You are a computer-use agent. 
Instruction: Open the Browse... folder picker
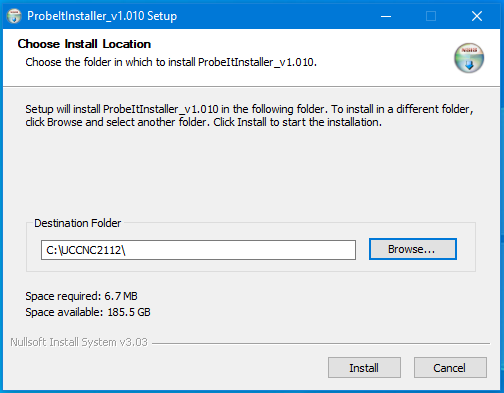pyautogui.click(x=413, y=249)
